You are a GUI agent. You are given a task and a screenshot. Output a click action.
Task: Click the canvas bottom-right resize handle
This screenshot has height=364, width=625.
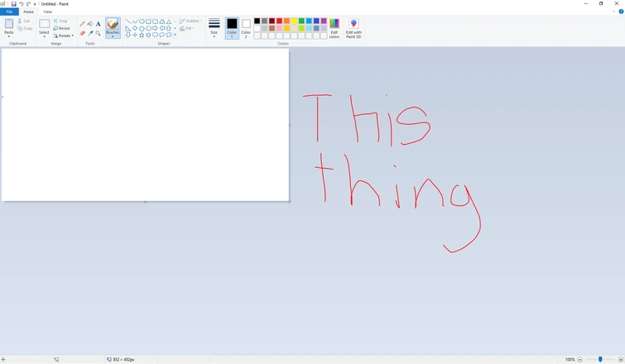(x=290, y=202)
